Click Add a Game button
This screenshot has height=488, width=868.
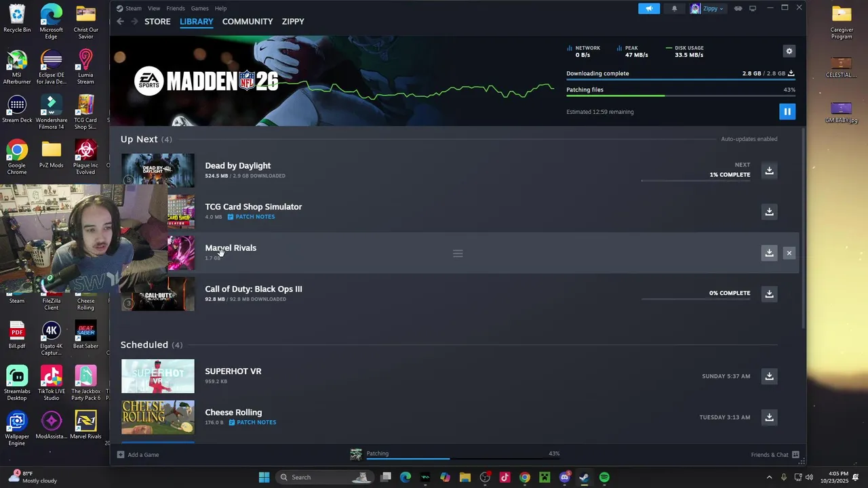coord(138,455)
